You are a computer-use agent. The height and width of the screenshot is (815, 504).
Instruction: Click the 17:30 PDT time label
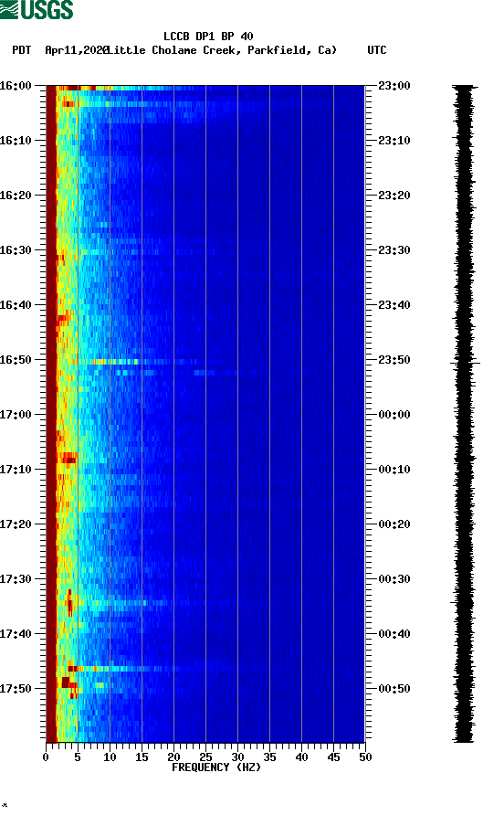(x=16, y=579)
